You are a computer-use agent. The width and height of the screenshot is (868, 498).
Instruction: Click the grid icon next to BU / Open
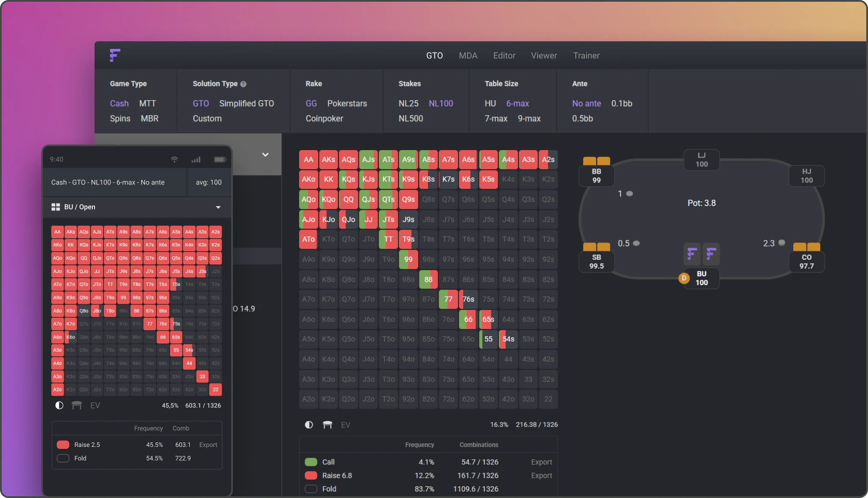[55, 207]
